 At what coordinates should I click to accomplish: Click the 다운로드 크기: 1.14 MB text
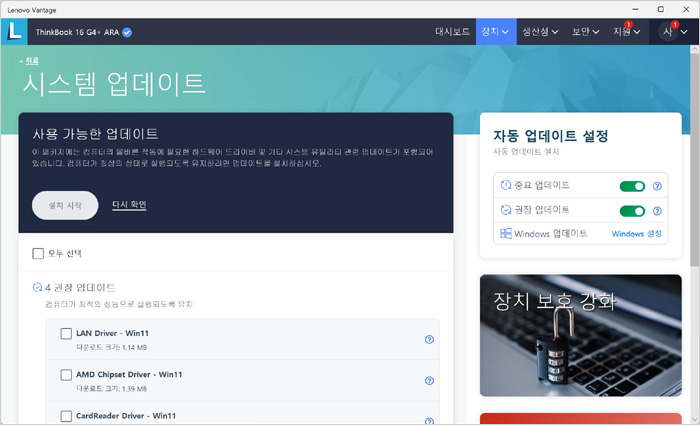111,347
